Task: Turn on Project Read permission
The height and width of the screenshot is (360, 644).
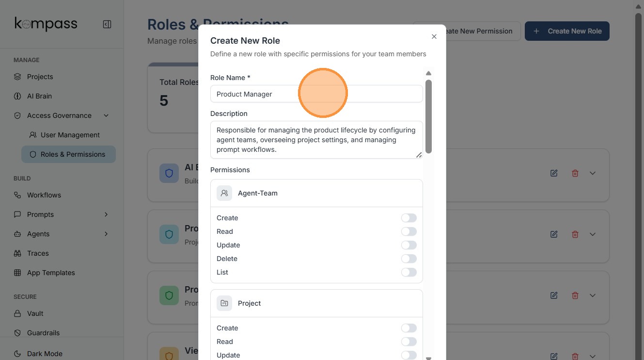Action: point(408,342)
